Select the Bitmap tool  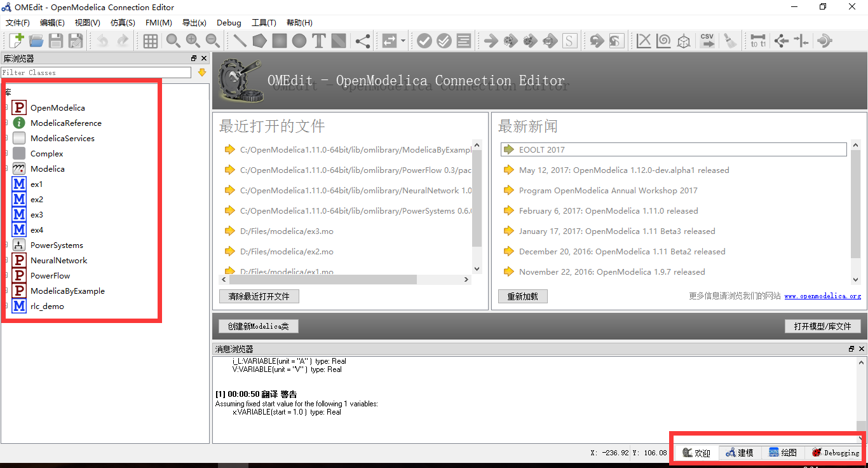click(339, 41)
